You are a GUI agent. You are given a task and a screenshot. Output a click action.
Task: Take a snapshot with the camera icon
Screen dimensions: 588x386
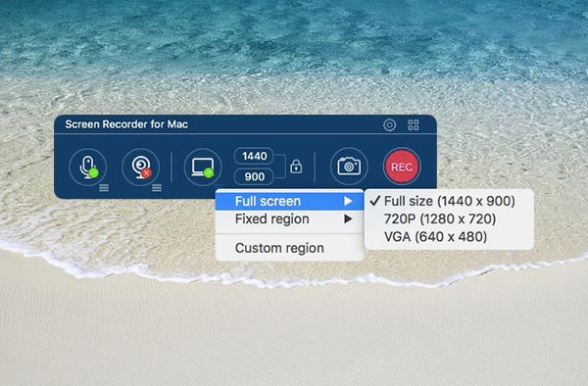tap(349, 166)
